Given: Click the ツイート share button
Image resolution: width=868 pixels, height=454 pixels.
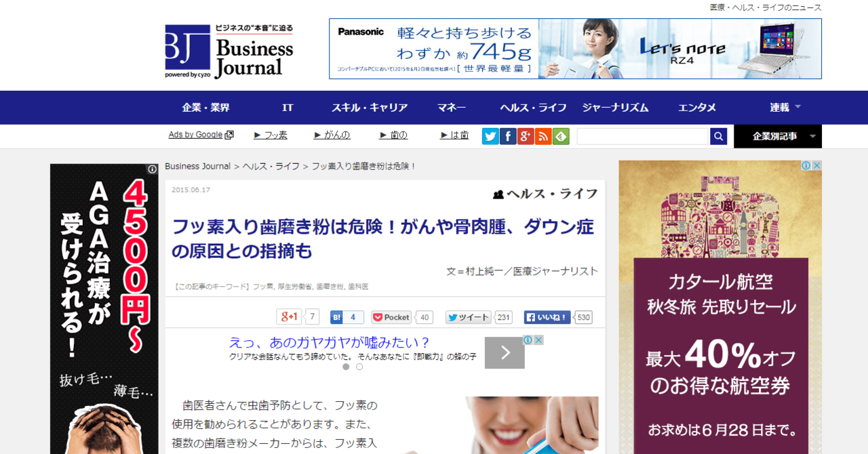Looking at the screenshot, I should click(468, 317).
